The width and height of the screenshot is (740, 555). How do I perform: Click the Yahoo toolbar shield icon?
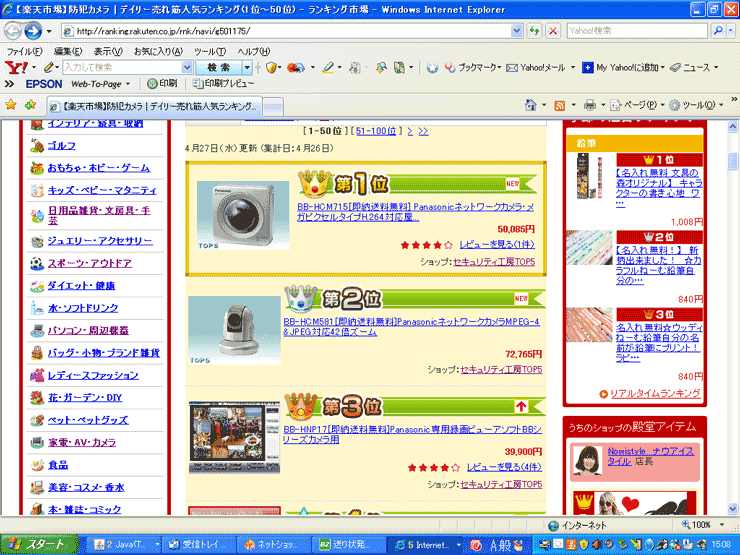pos(271,68)
